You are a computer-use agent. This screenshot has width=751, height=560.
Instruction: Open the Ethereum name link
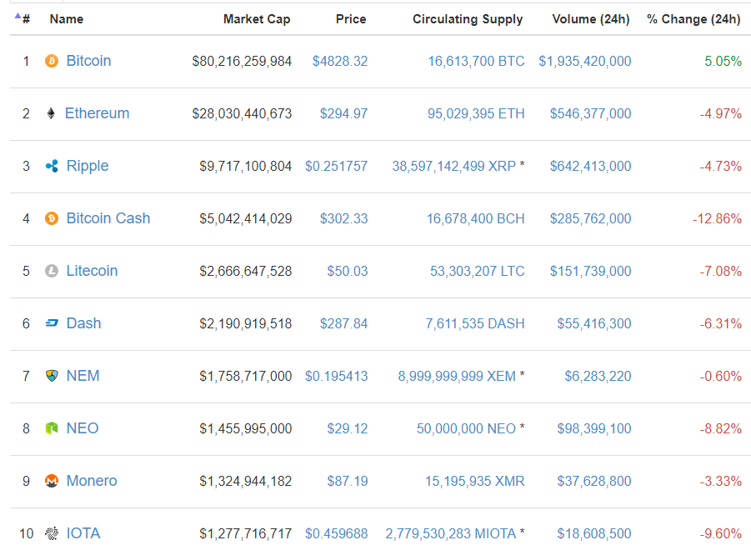pos(98,113)
